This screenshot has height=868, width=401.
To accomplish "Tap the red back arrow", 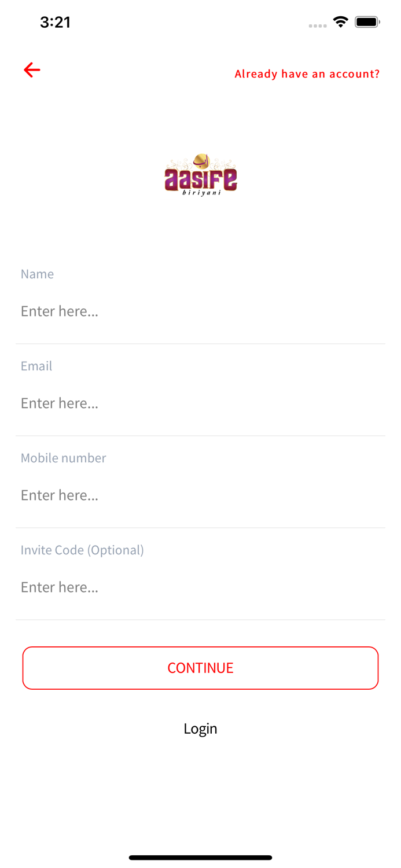I will click(x=32, y=70).
